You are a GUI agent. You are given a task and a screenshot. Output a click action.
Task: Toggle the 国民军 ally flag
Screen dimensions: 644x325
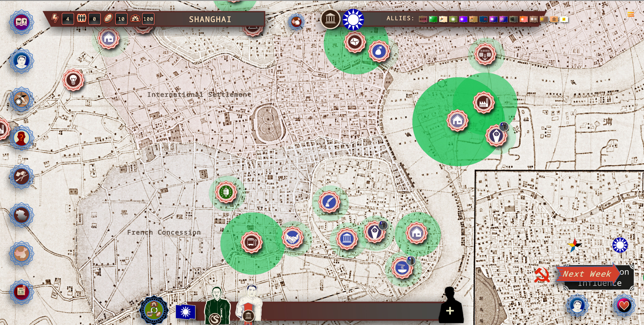[423, 20]
